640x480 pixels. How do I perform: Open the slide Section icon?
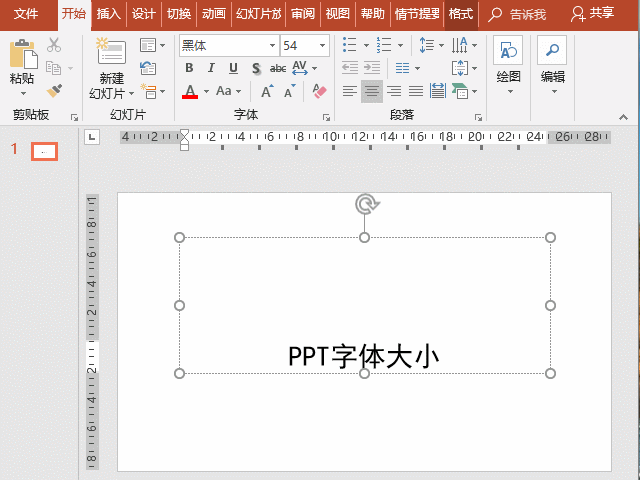click(x=148, y=91)
